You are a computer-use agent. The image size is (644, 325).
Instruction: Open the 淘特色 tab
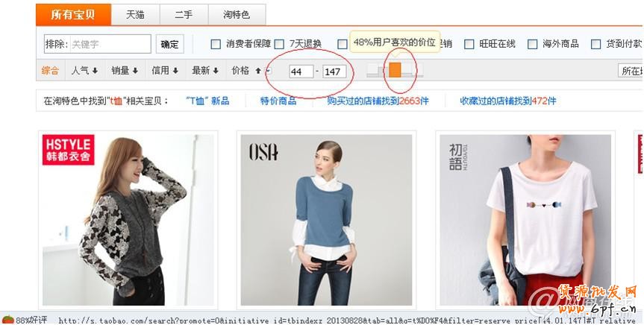(236, 14)
